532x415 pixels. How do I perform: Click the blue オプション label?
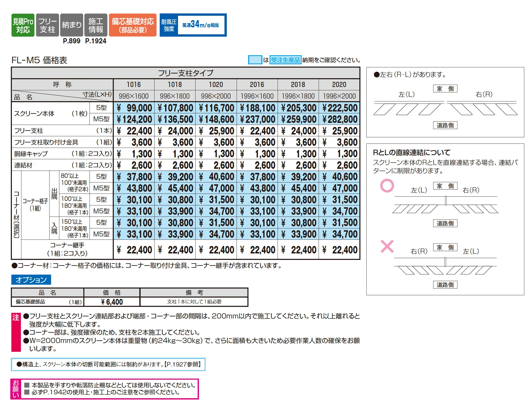click(31, 280)
